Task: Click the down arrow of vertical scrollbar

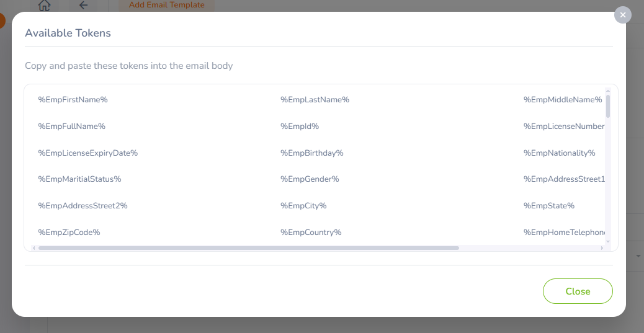Action: pos(608,241)
